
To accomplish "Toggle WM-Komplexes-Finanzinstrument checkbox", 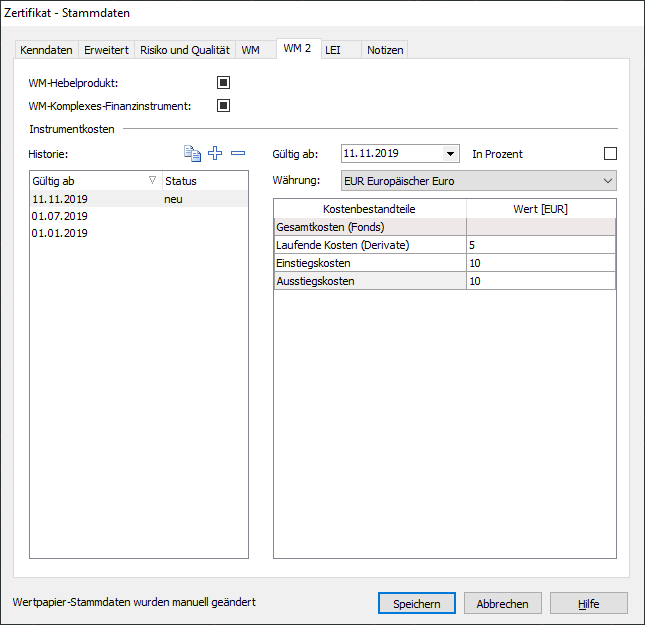I will (x=224, y=105).
